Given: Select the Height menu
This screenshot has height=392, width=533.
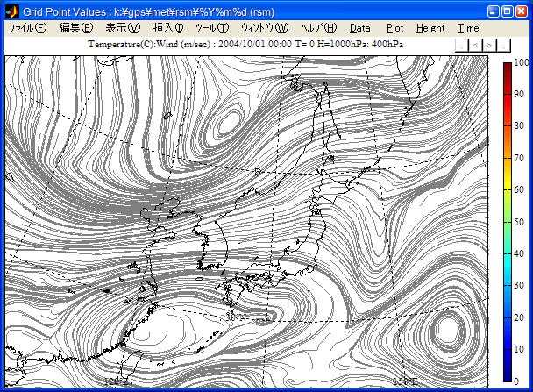Looking at the screenshot, I should (x=430, y=28).
